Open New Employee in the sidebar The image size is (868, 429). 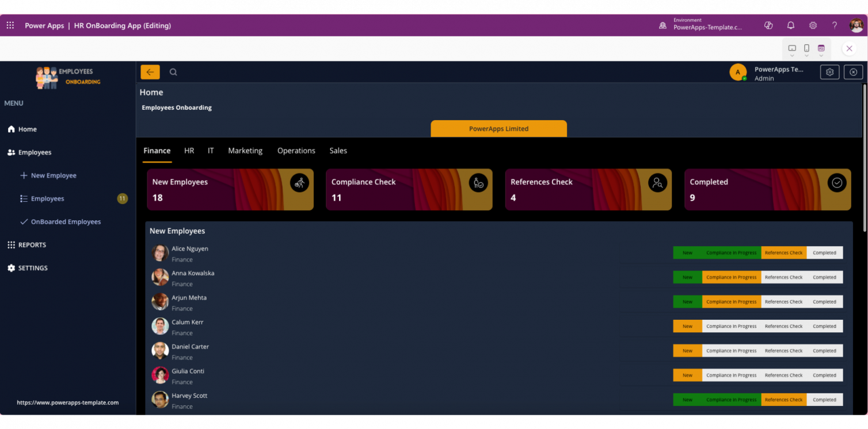54,175
